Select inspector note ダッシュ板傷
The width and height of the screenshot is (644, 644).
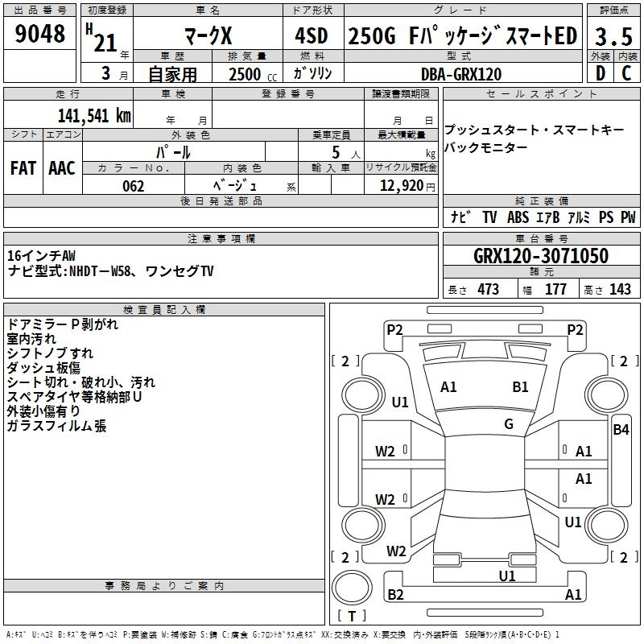[x=43, y=368]
